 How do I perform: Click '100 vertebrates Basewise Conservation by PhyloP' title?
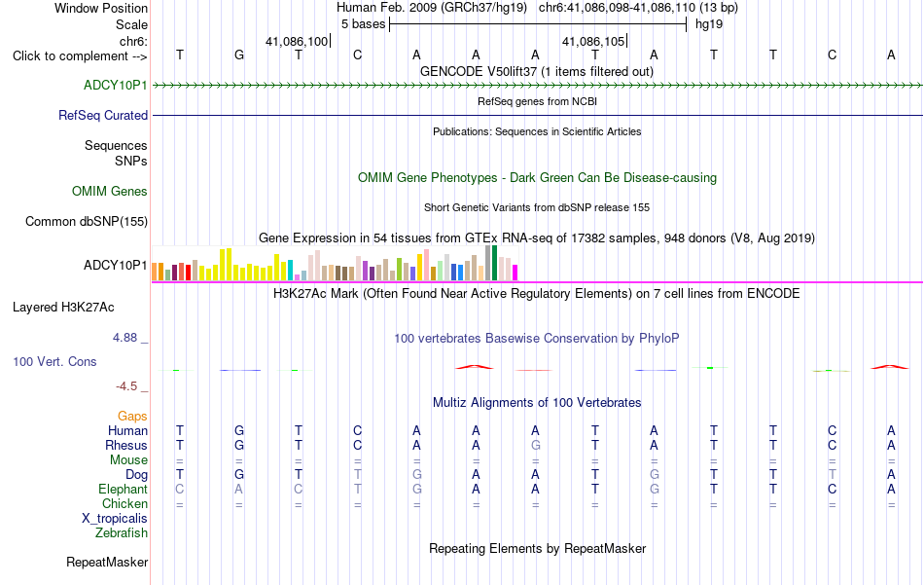(x=536, y=339)
